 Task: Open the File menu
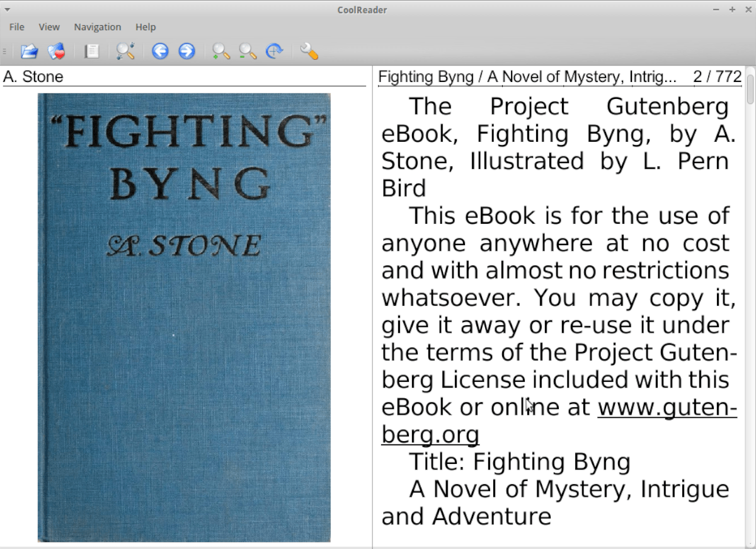(x=16, y=27)
